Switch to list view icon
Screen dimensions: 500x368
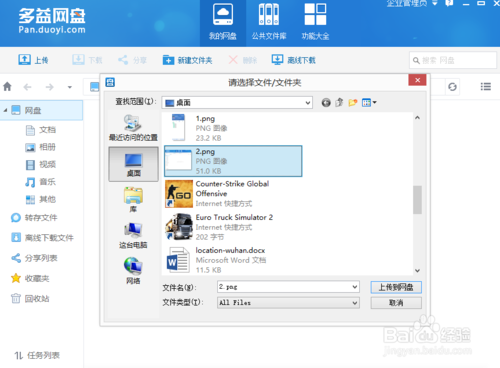(486, 87)
